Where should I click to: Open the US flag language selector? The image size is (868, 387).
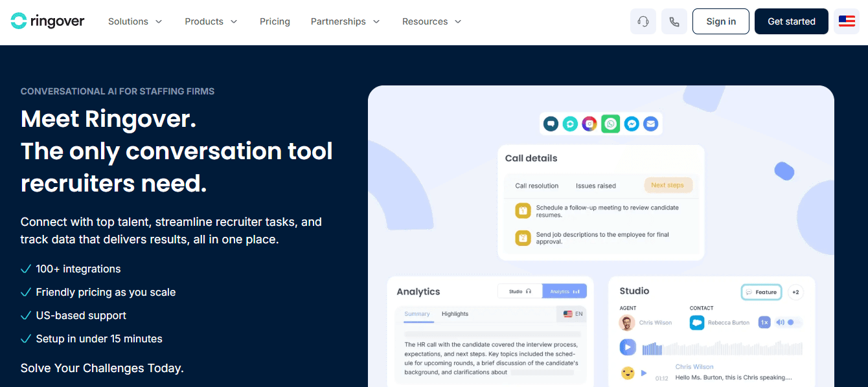pos(847,21)
